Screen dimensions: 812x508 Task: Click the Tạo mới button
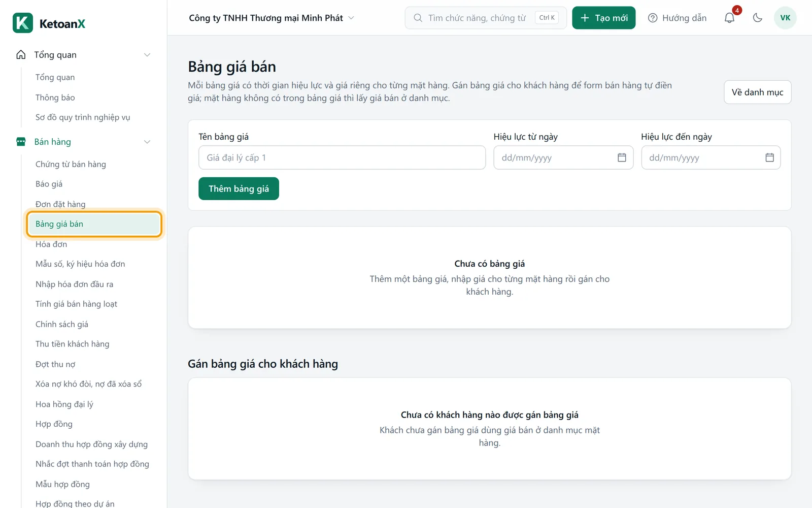click(603, 18)
